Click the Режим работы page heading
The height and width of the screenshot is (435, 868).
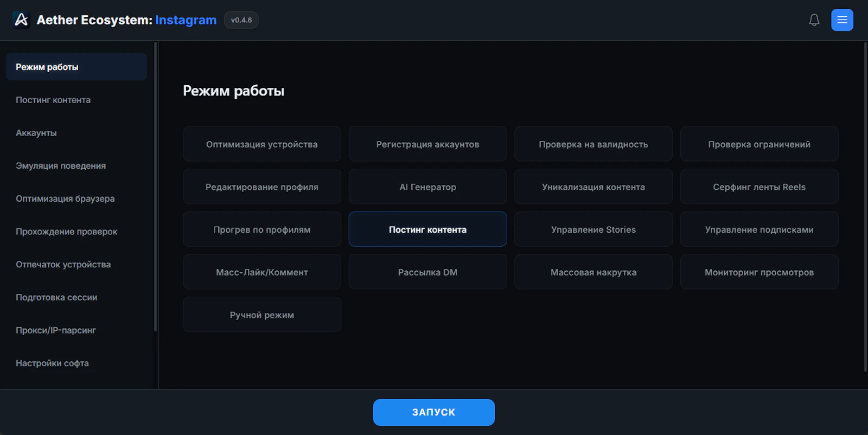click(x=233, y=91)
